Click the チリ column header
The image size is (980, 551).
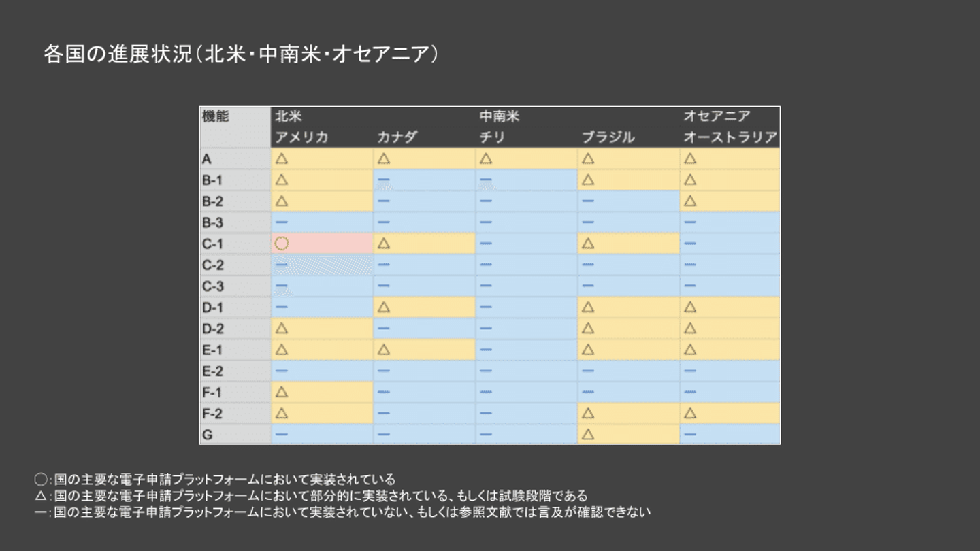(492, 137)
